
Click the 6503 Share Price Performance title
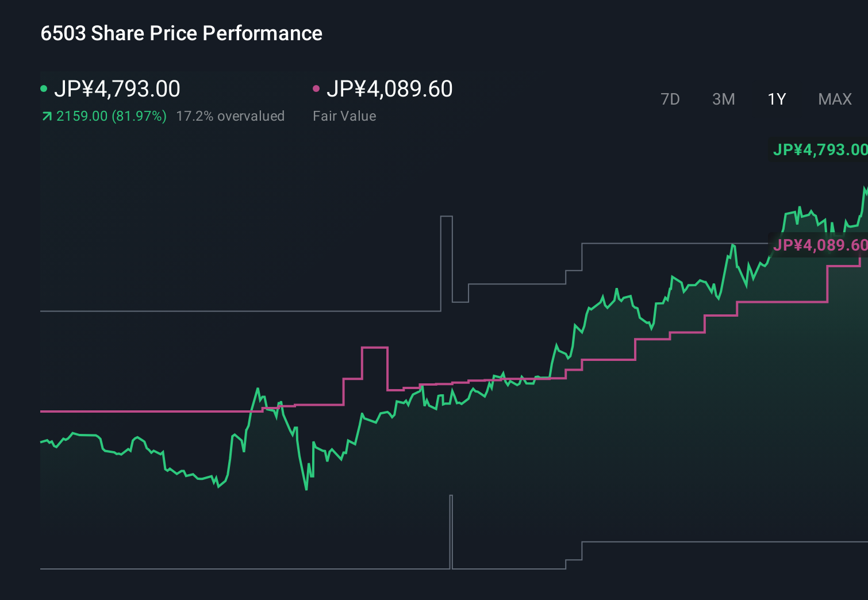click(181, 33)
